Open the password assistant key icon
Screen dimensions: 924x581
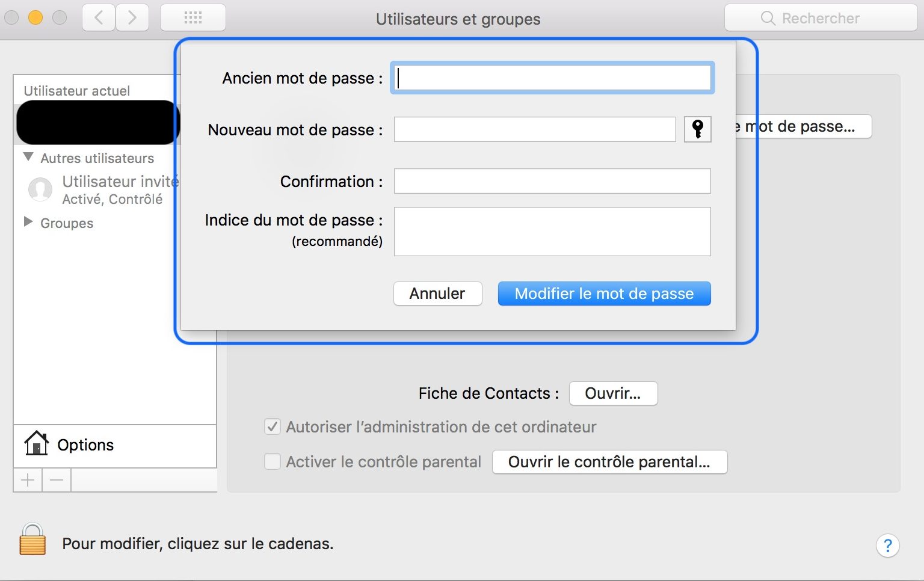(697, 129)
